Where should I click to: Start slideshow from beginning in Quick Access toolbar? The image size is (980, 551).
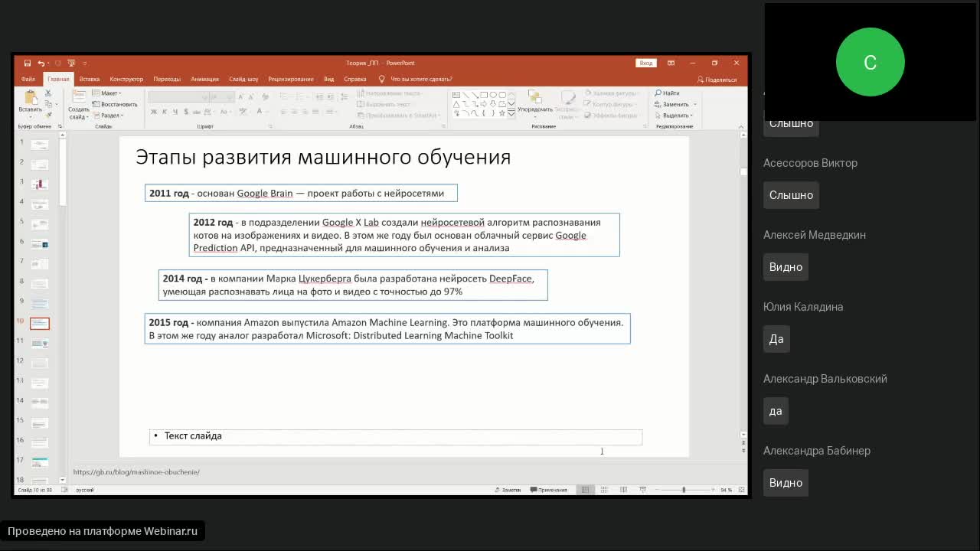pos(71,64)
